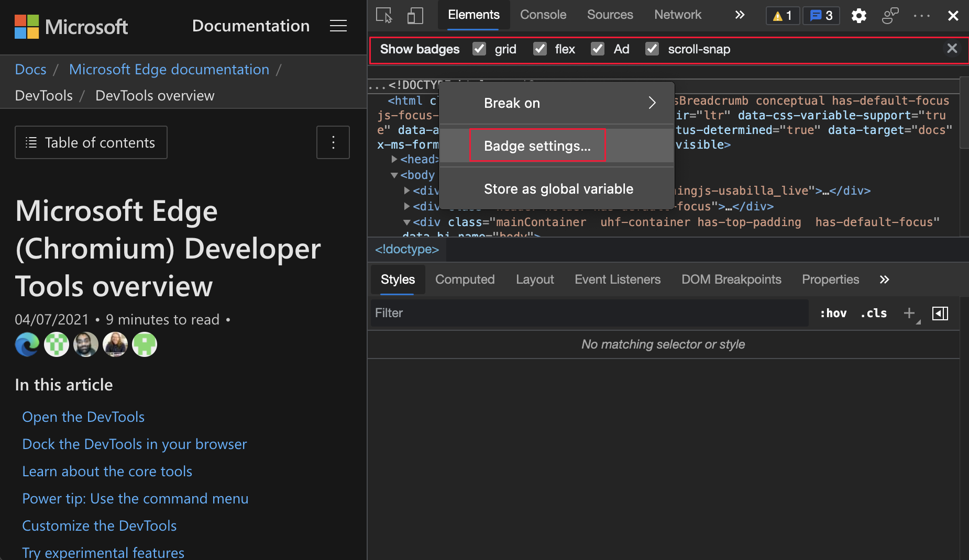Image resolution: width=969 pixels, height=560 pixels.
Task: Expand the Break on submenu arrow
Action: click(652, 103)
